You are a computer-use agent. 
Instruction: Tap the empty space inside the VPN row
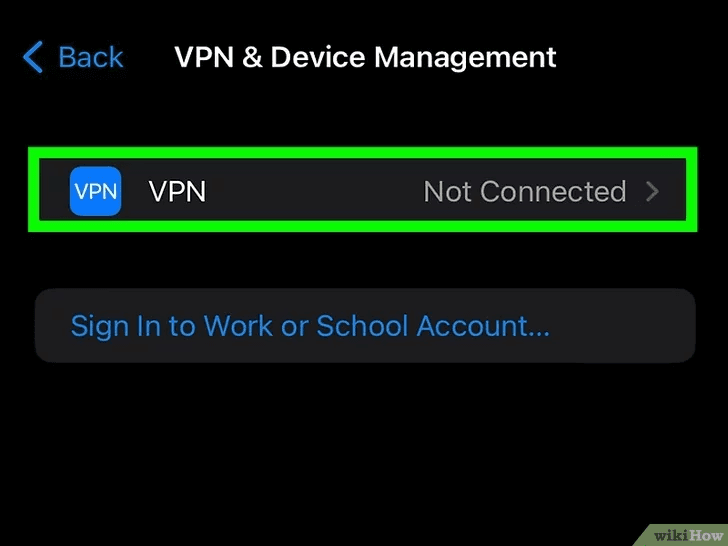(313, 191)
